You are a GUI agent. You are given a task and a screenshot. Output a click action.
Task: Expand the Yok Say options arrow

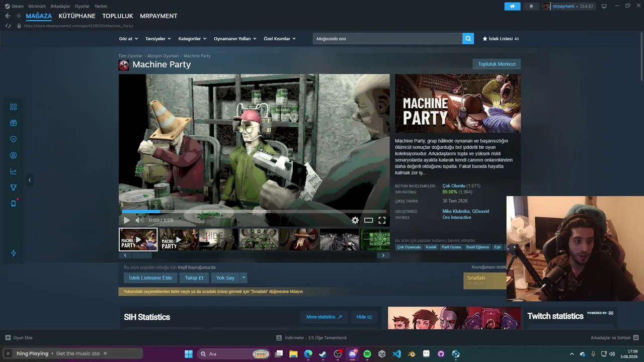(x=244, y=278)
